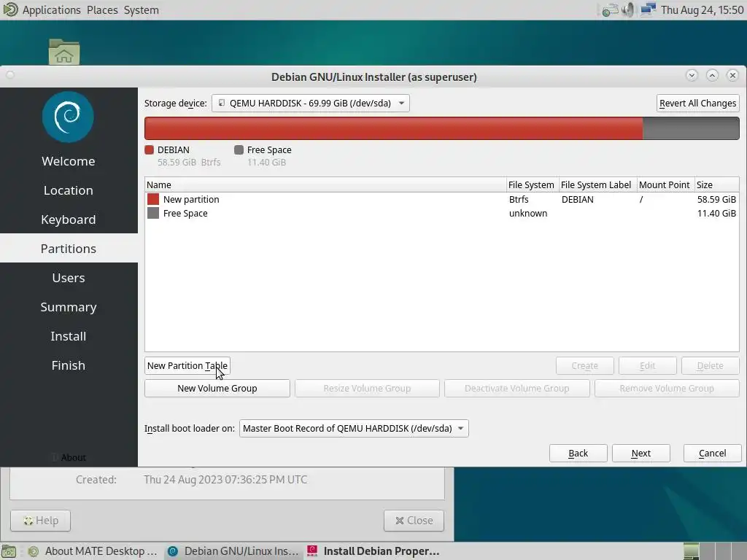Close the installer window with X button
The width and height of the screenshot is (747, 560).
point(732,75)
